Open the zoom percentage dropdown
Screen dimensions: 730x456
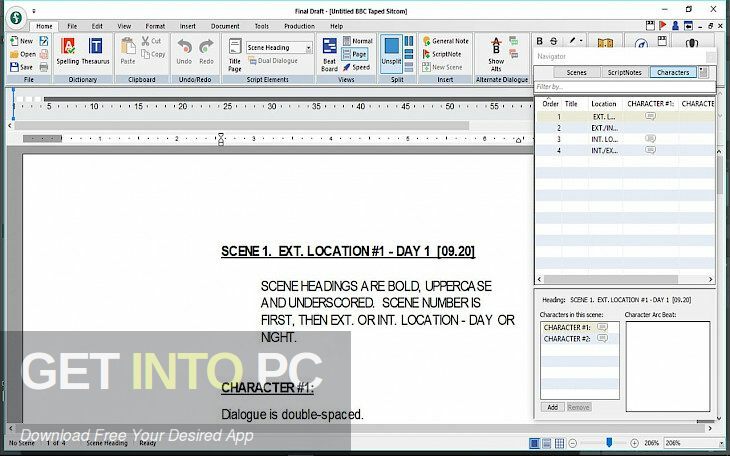point(722,443)
